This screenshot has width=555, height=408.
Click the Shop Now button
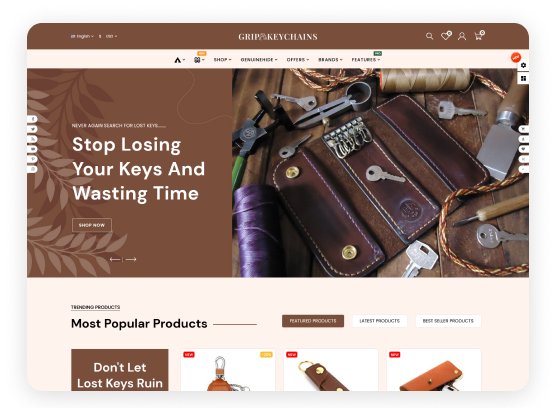coord(92,225)
